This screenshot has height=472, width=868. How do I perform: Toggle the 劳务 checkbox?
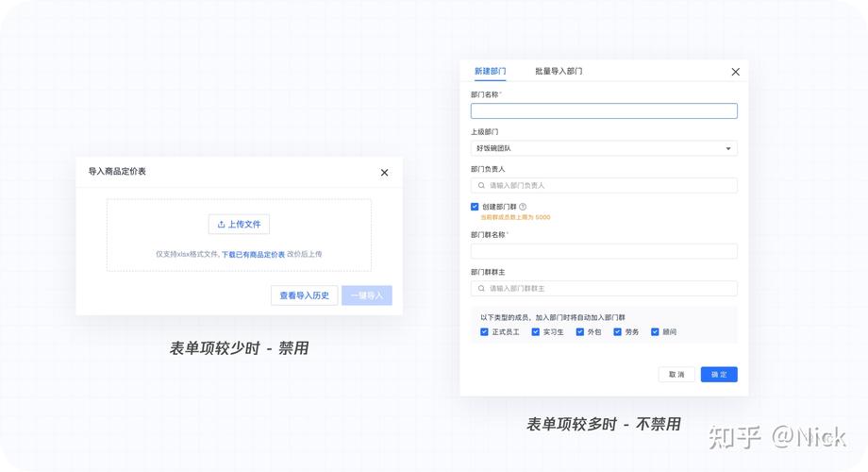[x=617, y=332]
